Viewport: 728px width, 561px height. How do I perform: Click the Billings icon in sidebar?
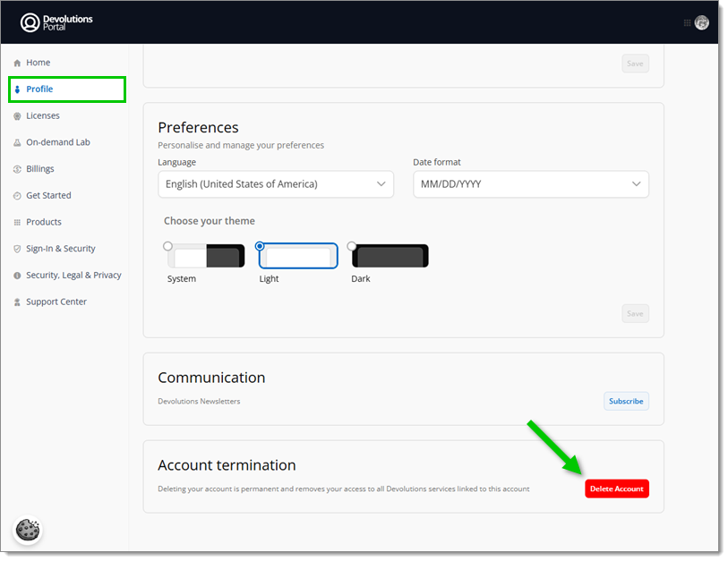click(17, 169)
